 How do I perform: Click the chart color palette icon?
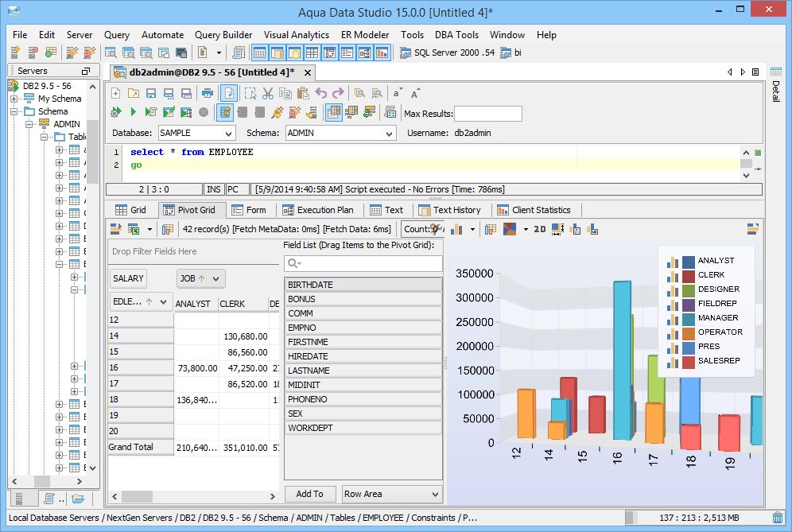(510, 229)
